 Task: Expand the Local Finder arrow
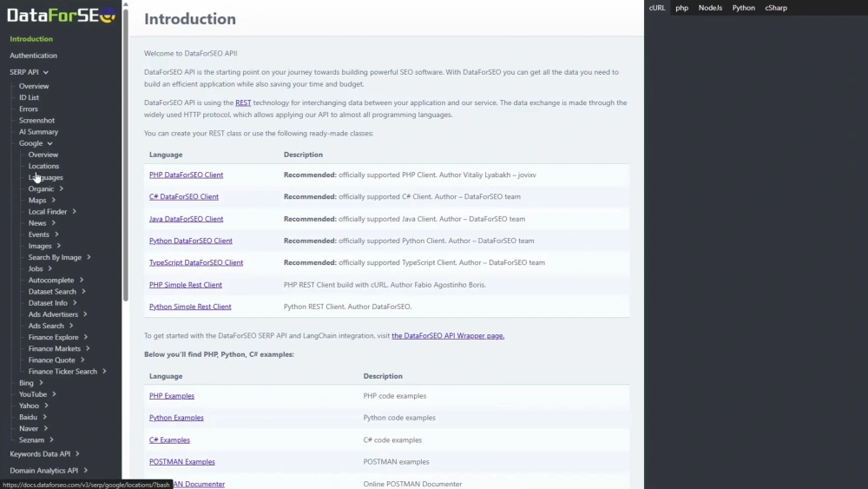click(75, 212)
